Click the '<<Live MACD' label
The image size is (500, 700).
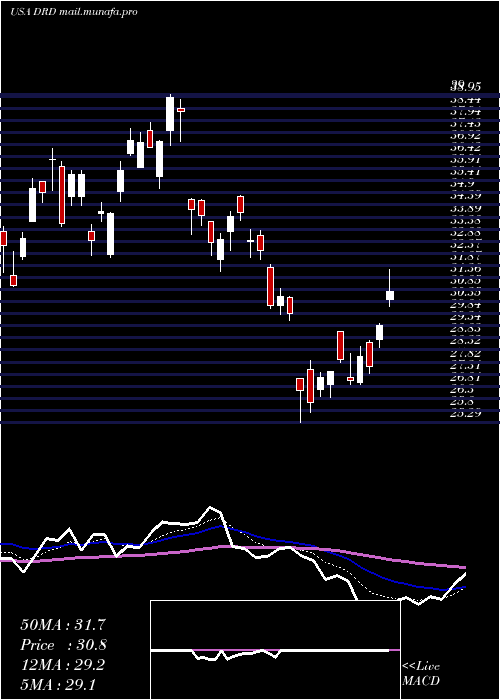click(421, 674)
